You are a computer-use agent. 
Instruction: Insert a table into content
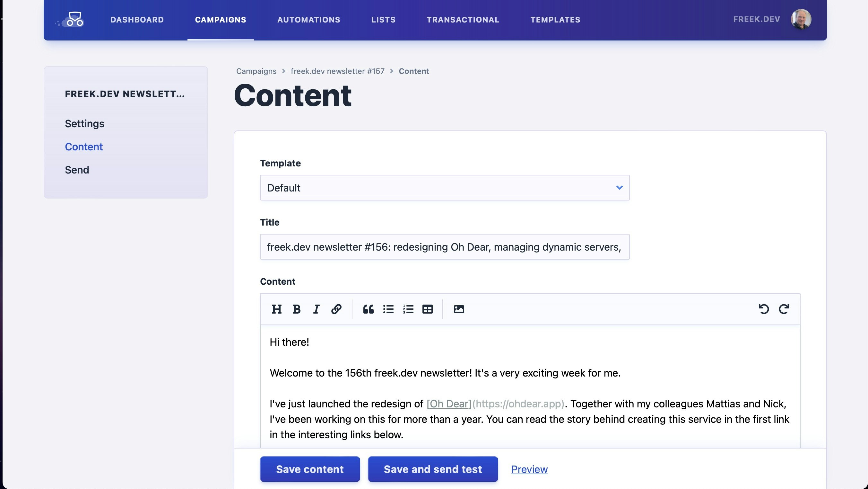pyautogui.click(x=428, y=309)
